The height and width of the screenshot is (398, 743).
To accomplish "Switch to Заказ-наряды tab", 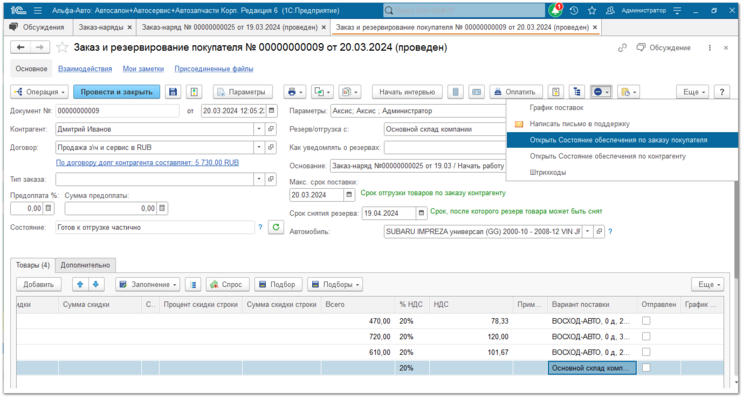I will (101, 27).
